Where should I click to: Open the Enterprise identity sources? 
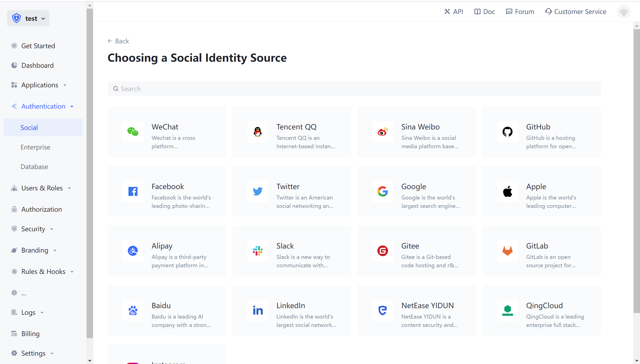point(35,147)
